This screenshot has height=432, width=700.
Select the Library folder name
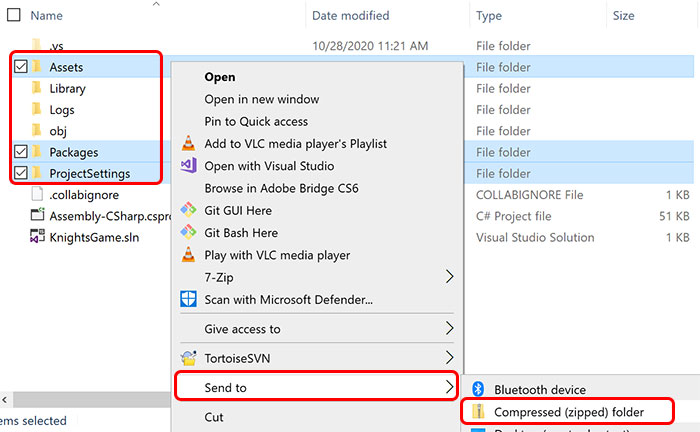(x=67, y=88)
